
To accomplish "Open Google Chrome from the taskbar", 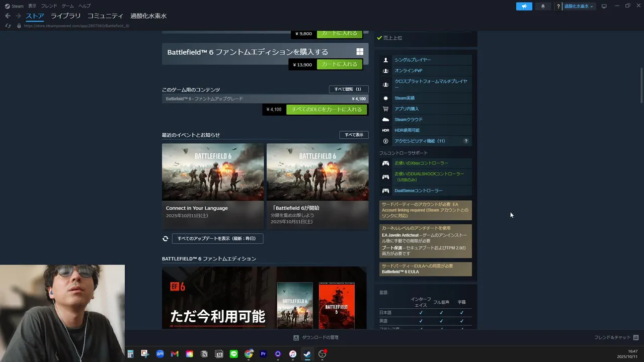I will click(249, 354).
